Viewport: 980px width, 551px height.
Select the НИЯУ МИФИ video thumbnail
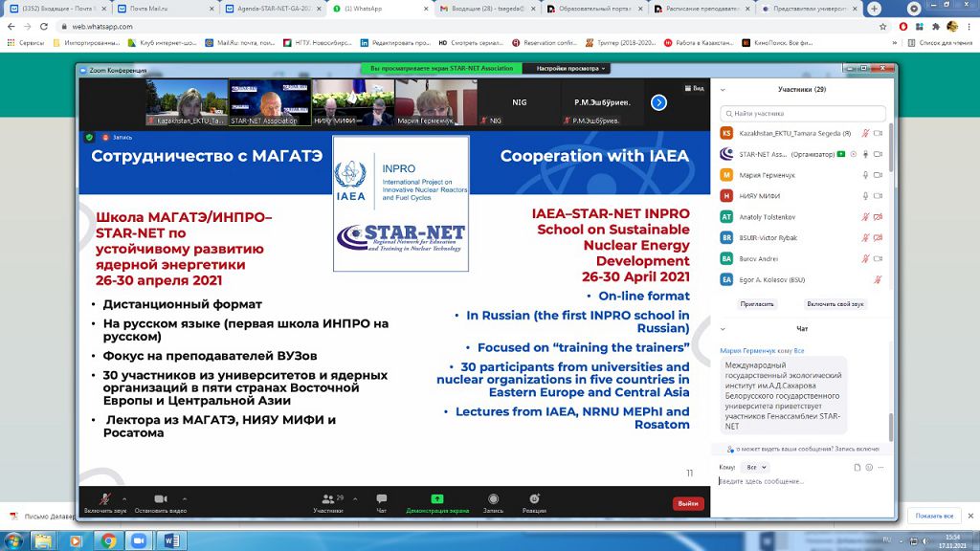[353, 102]
